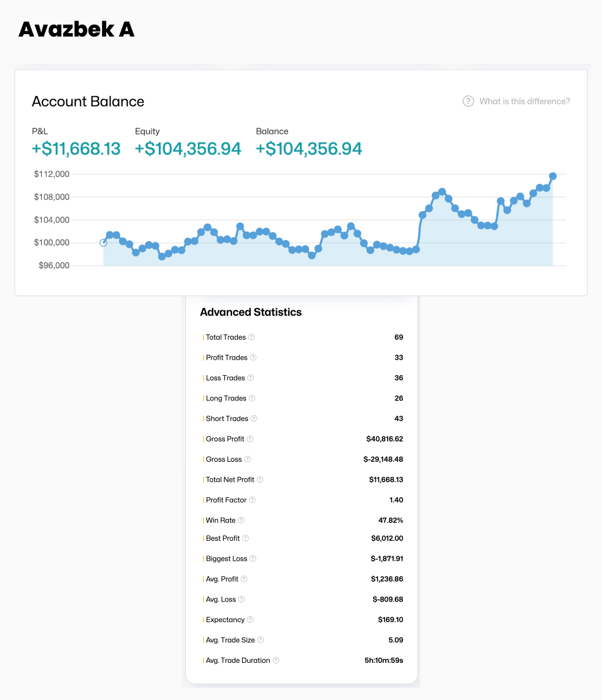Viewport: 602px width, 700px height.
Task: Click the P&L value +$11,668.13
Action: 76,149
